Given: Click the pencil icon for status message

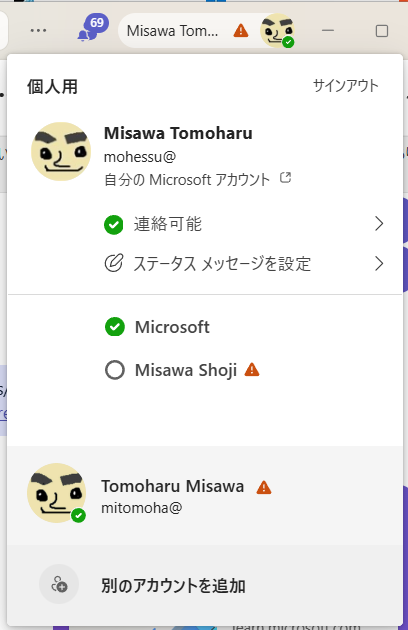Looking at the screenshot, I should 114,264.
